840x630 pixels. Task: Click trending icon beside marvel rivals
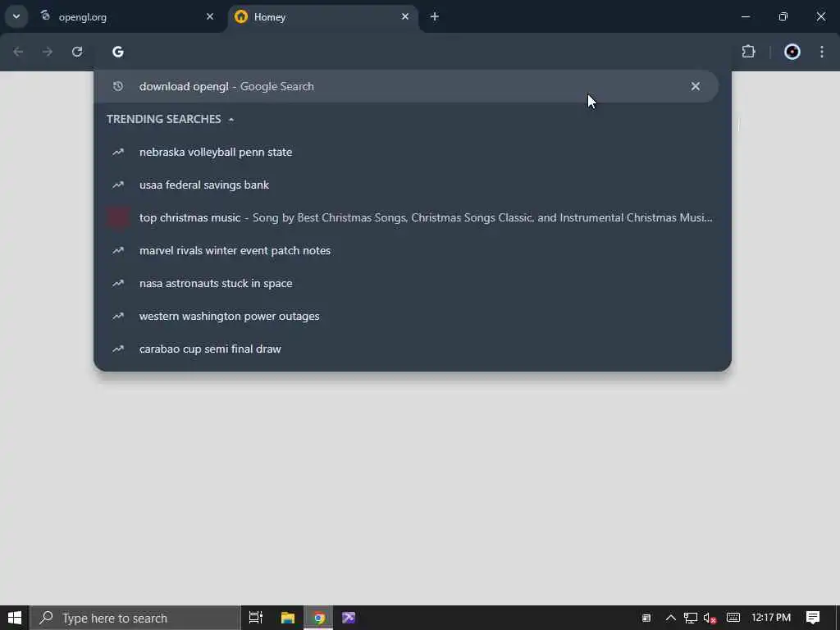pyautogui.click(x=118, y=250)
